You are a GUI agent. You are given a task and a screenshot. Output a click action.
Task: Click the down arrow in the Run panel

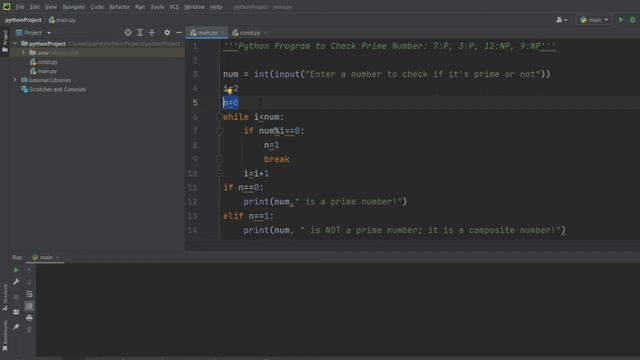coord(29,282)
